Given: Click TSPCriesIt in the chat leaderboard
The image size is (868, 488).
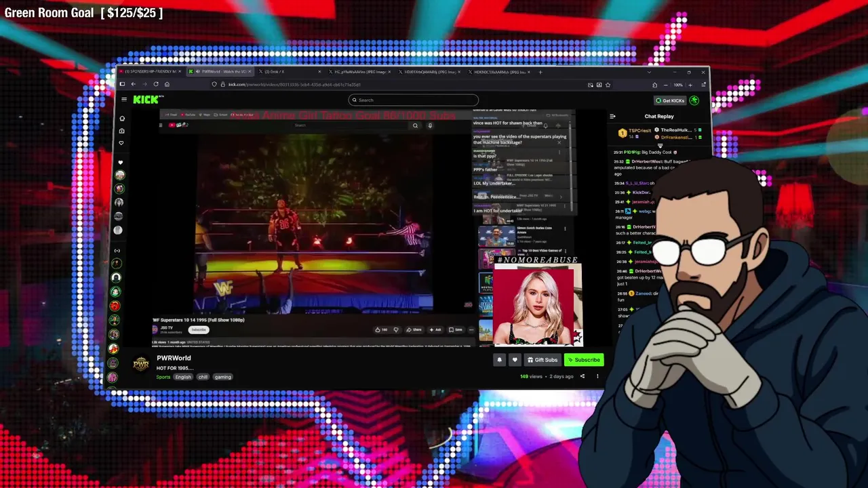Looking at the screenshot, I should pos(639,130).
